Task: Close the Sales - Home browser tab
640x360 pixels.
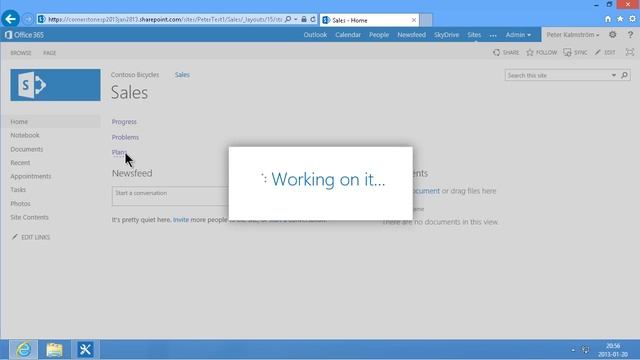Action: [414, 20]
